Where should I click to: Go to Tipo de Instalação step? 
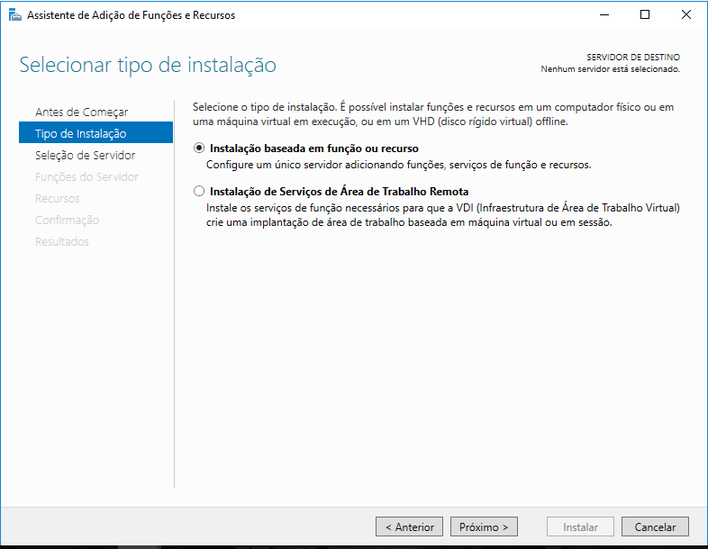(96, 132)
